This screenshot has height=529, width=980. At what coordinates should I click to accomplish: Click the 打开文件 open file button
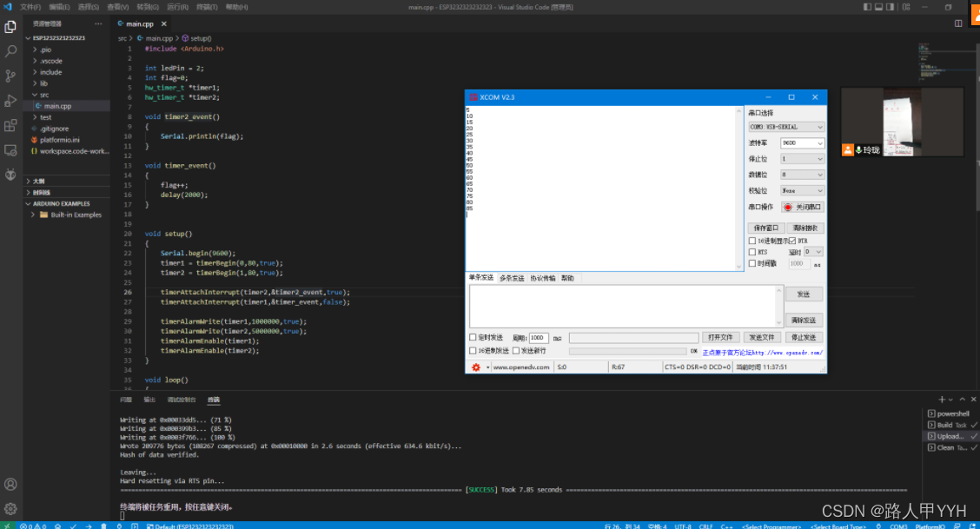tap(720, 337)
